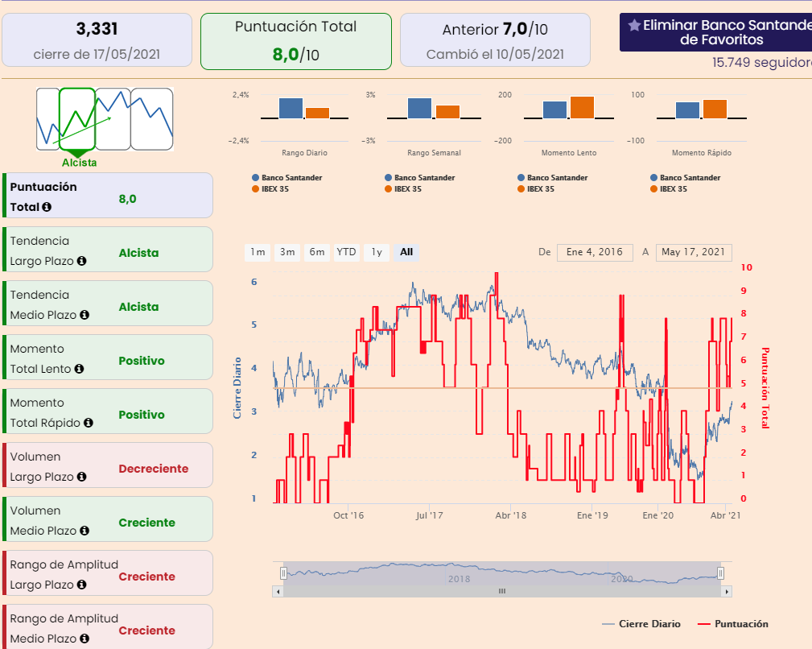
Task: Select the 1m range button
Action: [258, 252]
